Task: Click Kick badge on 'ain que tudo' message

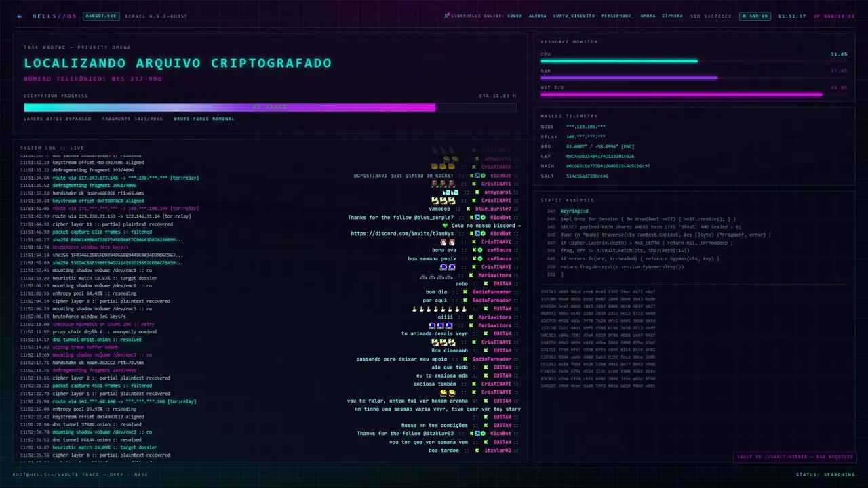Action: (486, 367)
